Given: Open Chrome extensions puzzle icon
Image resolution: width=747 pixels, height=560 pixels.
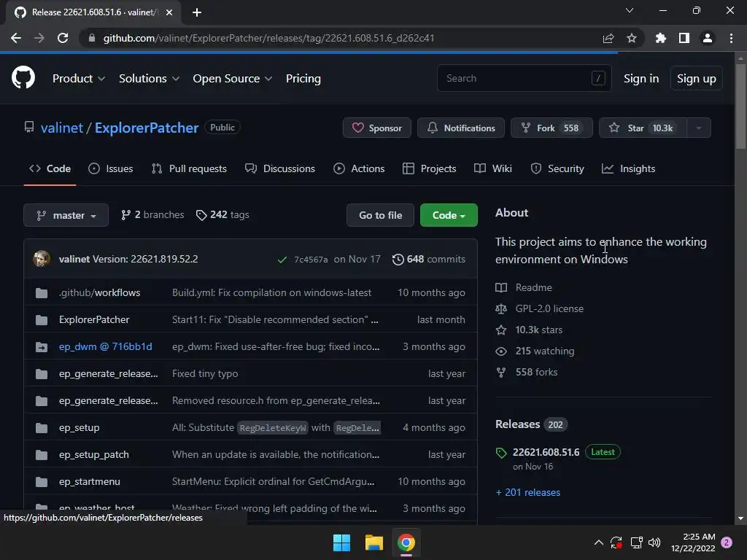Looking at the screenshot, I should [x=661, y=38].
